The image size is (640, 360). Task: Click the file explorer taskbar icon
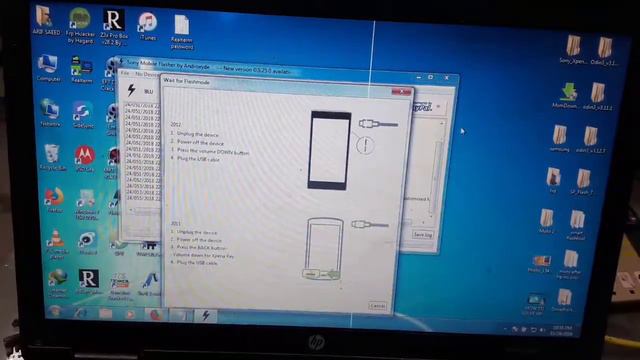(105, 313)
